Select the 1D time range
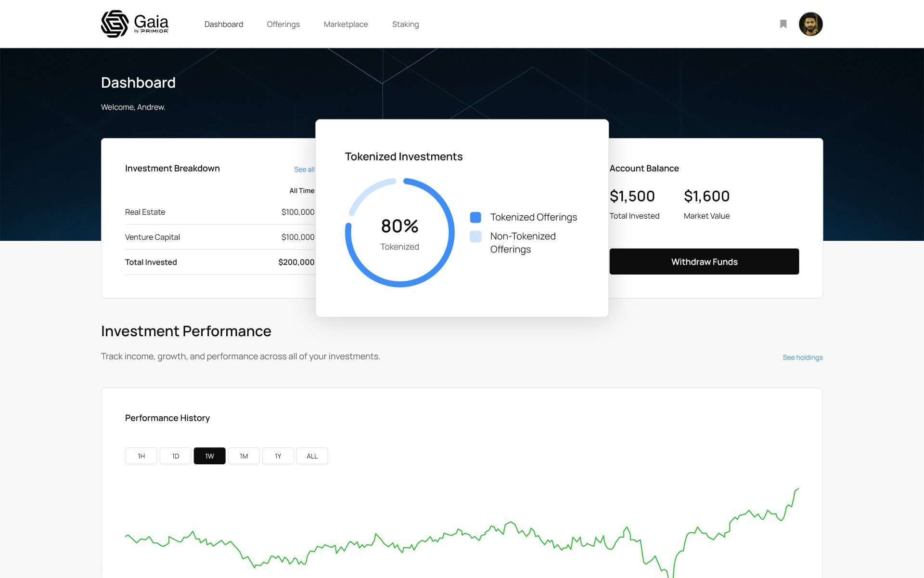The width and height of the screenshot is (924, 578). pos(175,456)
